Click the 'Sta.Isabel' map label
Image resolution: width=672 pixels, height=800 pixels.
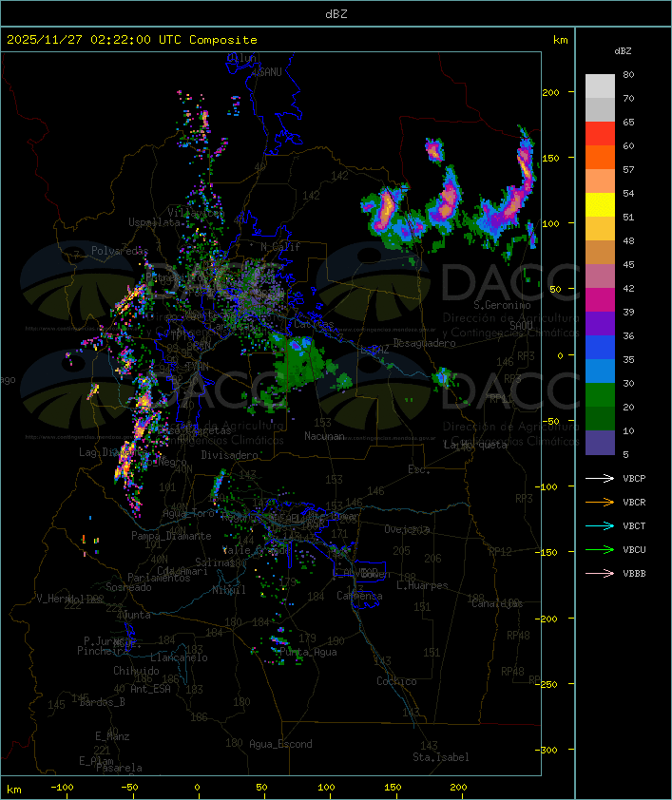441,757
